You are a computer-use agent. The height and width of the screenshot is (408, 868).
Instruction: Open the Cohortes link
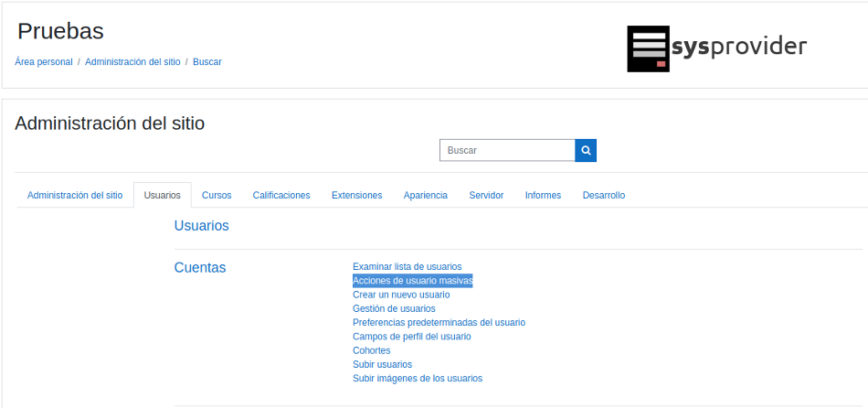(x=371, y=350)
